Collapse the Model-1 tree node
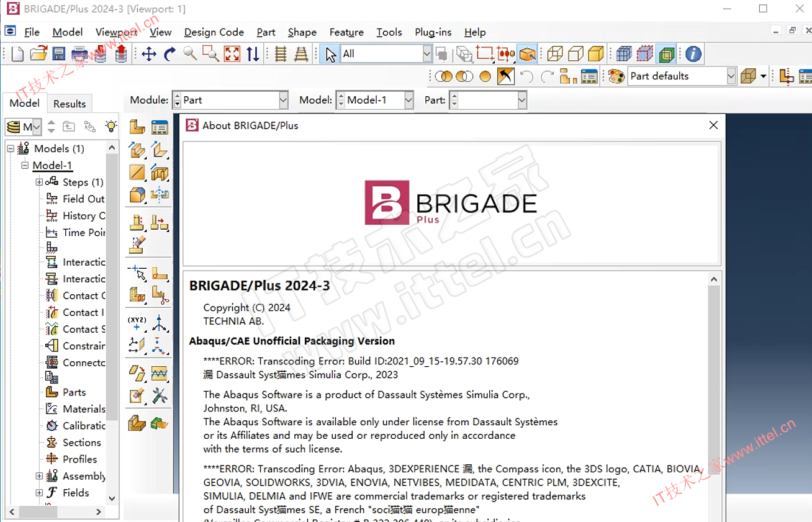The image size is (812, 522). point(25,165)
